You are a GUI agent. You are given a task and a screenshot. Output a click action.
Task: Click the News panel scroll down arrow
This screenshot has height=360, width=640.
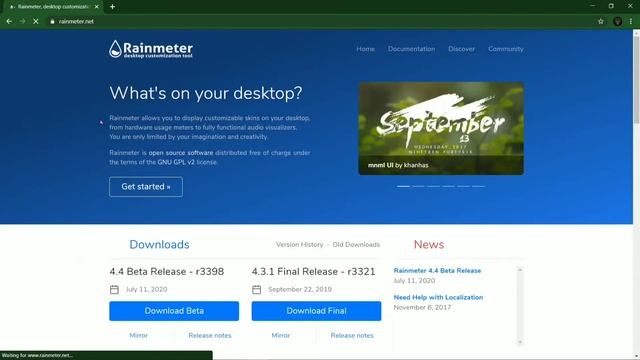pos(520,342)
